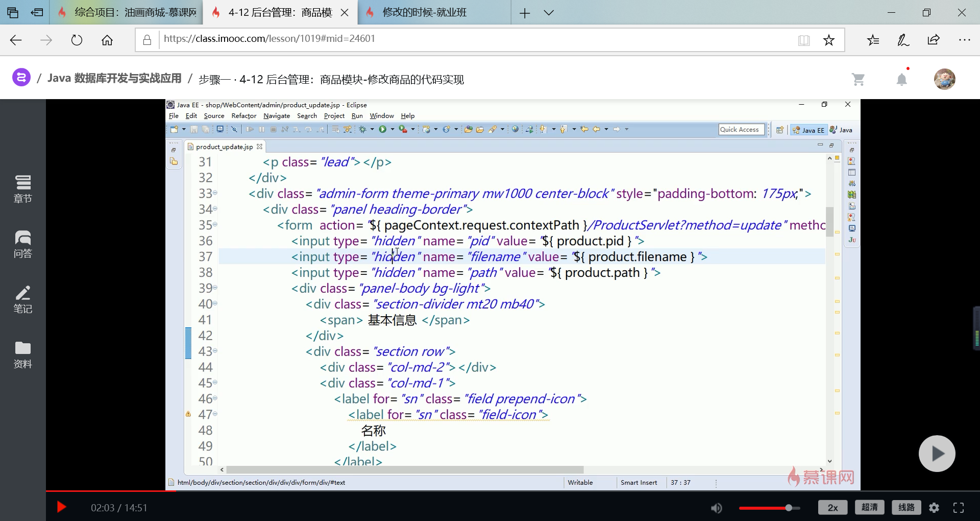Click the Step Over icon
The image size is (980, 521).
[x=308, y=129]
